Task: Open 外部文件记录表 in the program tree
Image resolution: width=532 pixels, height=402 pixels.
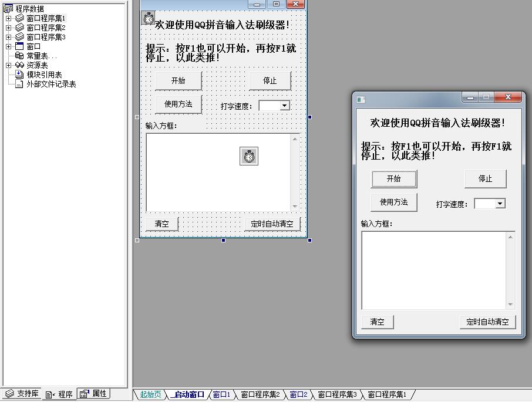Action: point(51,84)
